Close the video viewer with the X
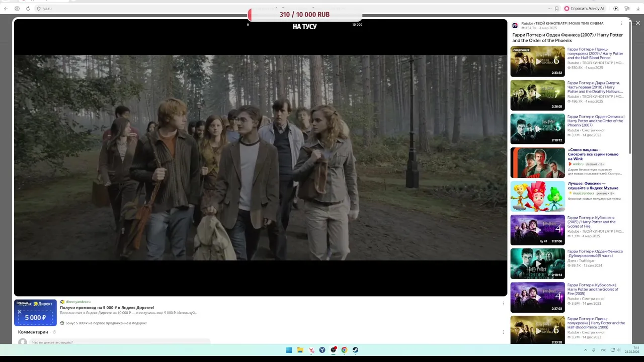644x362 pixels. tap(638, 23)
